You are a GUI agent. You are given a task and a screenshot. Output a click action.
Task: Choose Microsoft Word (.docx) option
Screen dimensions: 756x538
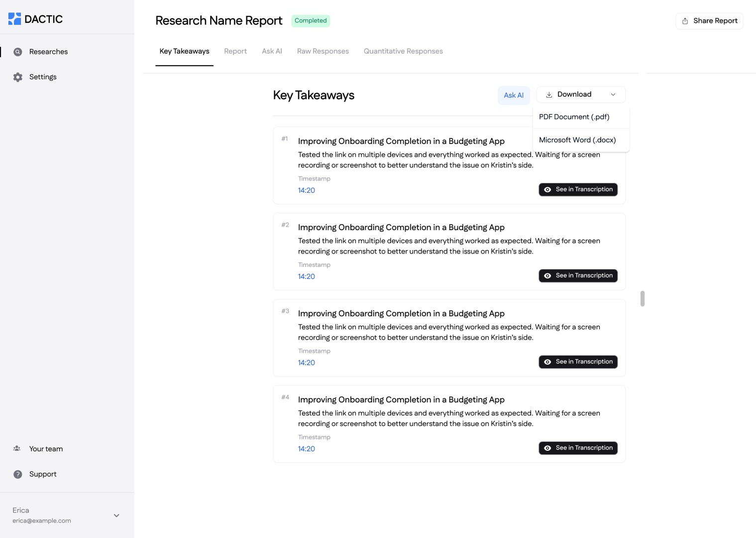(577, 140)
